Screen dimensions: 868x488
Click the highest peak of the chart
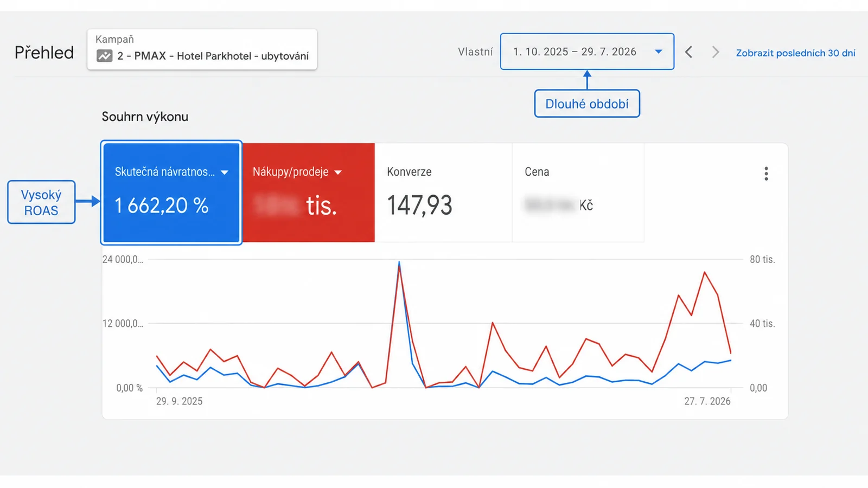[x=399, y=263]
